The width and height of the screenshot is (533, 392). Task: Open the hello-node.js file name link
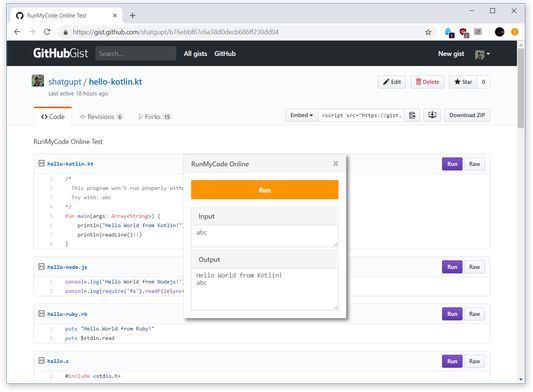pos(67,267)
